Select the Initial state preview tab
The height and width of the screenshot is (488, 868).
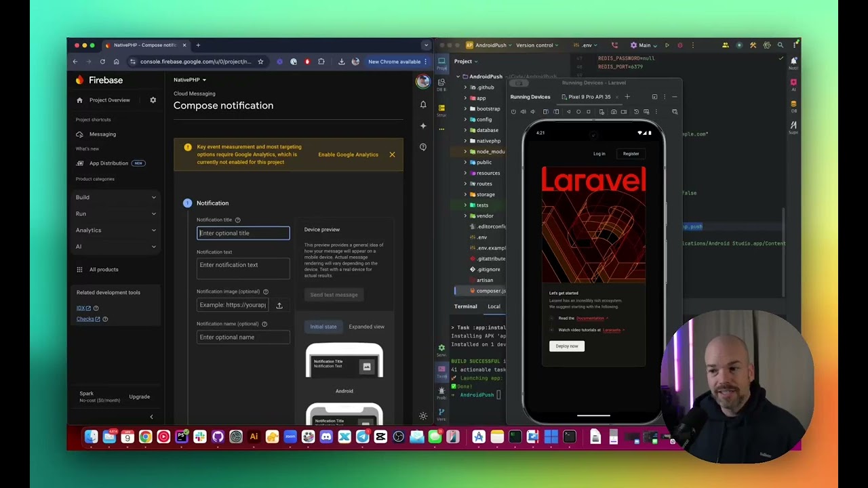[323, 327]
